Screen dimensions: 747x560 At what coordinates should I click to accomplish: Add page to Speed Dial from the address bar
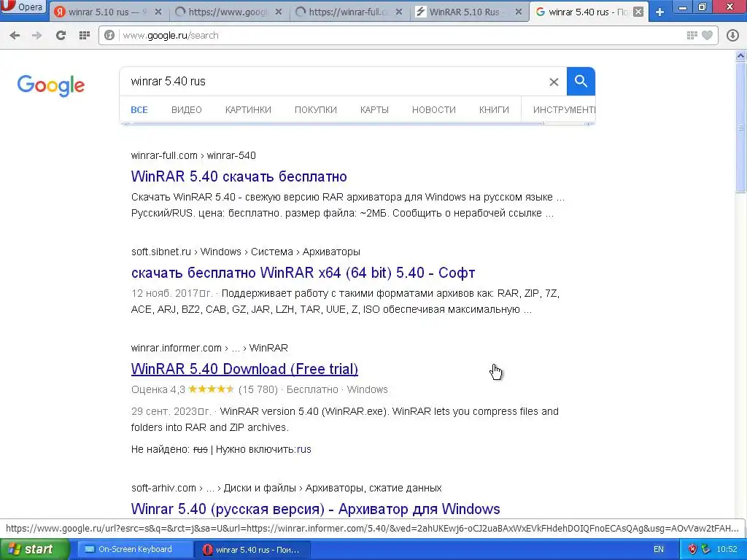[692, 35]
